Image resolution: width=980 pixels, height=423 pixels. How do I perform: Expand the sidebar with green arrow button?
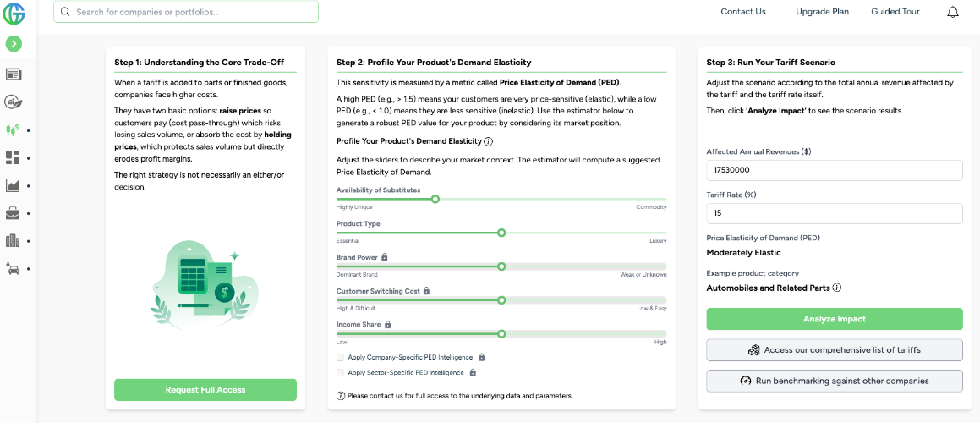14,44
